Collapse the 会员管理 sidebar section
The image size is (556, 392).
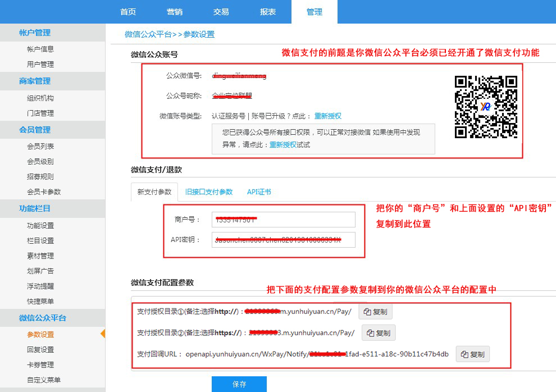pyautogui.click(x=52, y=130)
